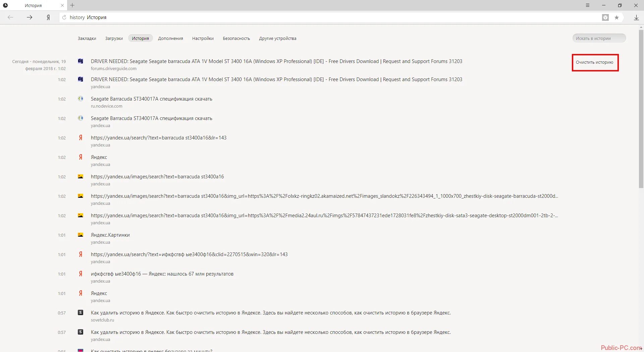Click globe favicon of Seagate Barracuda yandex.ua entry
644x352 pixels.
pos(80,118)
